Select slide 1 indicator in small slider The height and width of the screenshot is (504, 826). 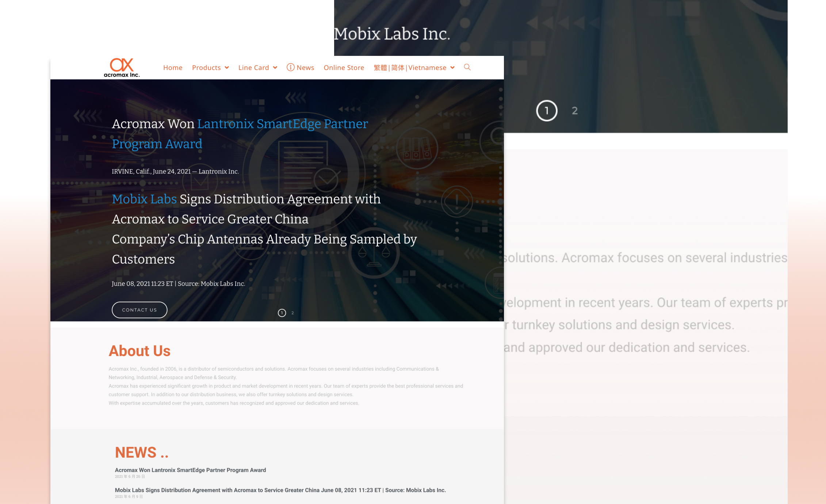click(282, 313)
